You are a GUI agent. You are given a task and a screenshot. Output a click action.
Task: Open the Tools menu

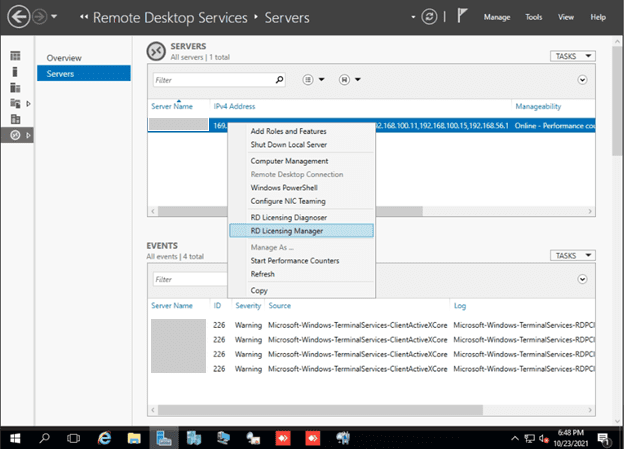(x=533, y=17)
